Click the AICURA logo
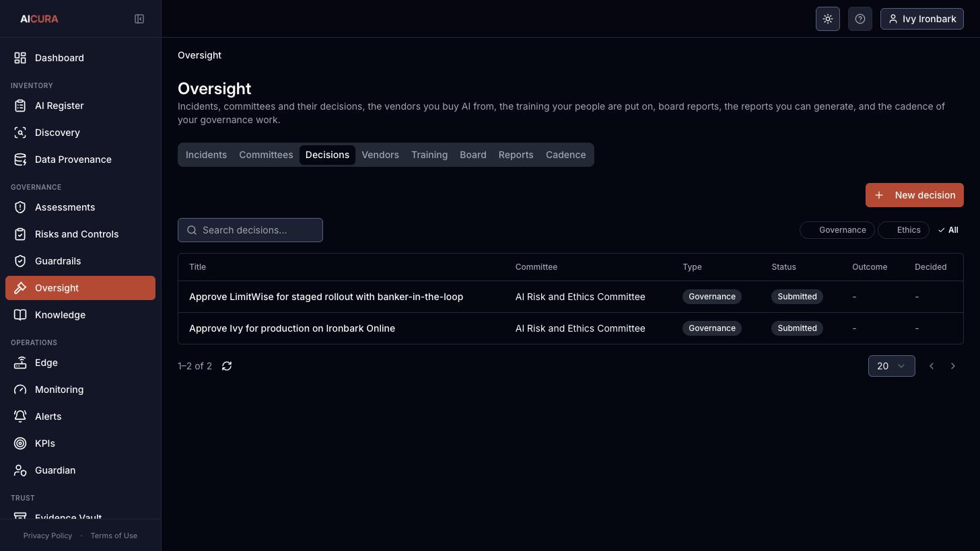The height and width of the screenshot is (551, 980). [x=39, y=19]
